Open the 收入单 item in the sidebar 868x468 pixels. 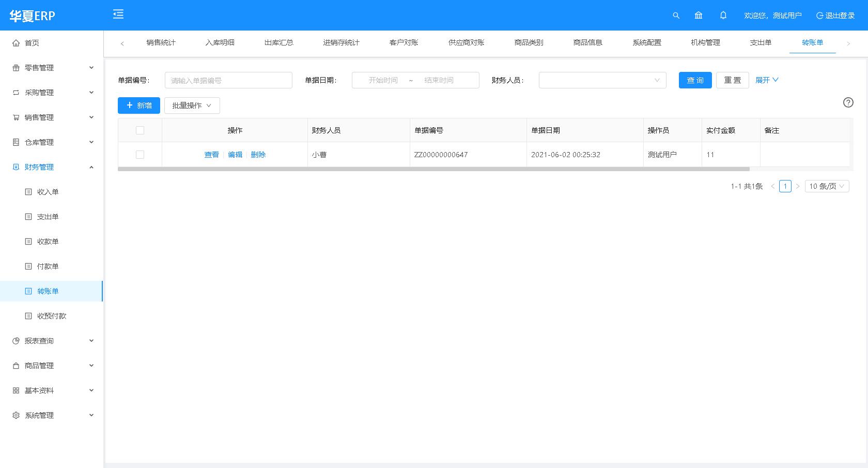(x=49, y=191)
